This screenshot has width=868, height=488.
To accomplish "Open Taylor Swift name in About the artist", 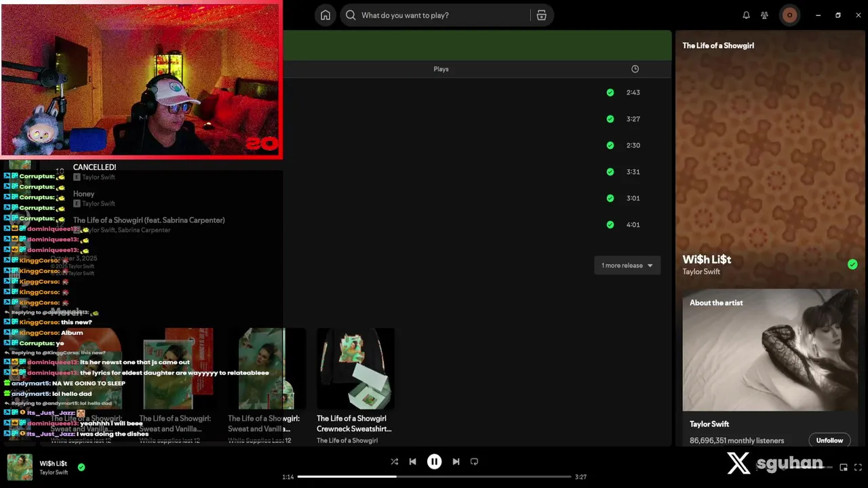I will (x=709, y=424).
